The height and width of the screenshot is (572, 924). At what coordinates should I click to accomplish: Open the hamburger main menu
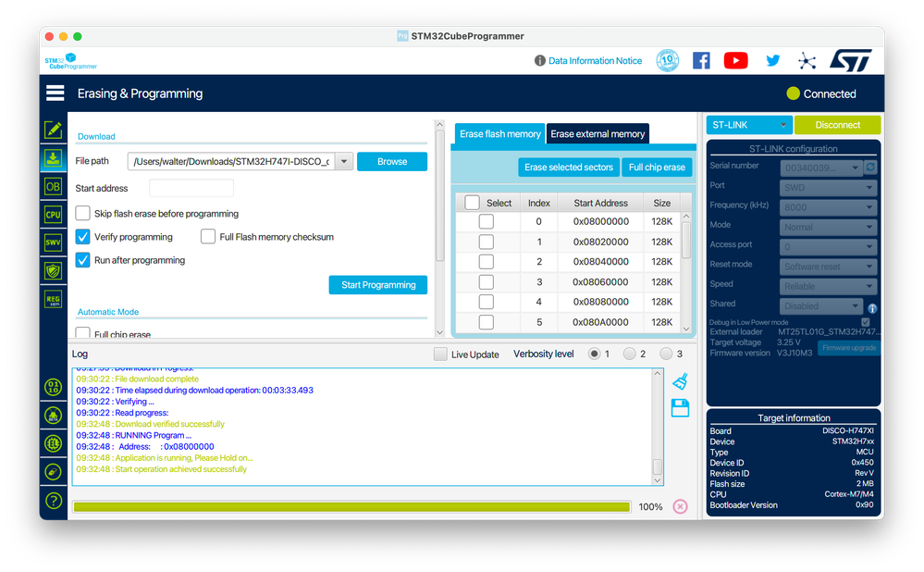pos(55,93)
